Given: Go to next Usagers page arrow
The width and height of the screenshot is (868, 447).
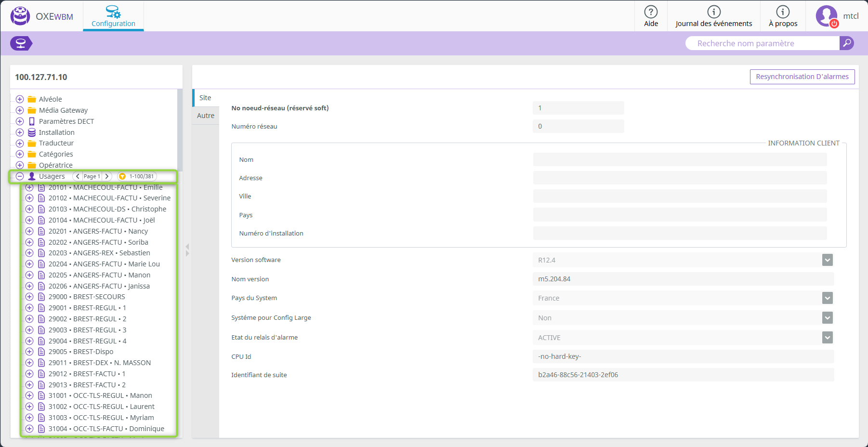Looking at the screenshot, I should 107,176.
